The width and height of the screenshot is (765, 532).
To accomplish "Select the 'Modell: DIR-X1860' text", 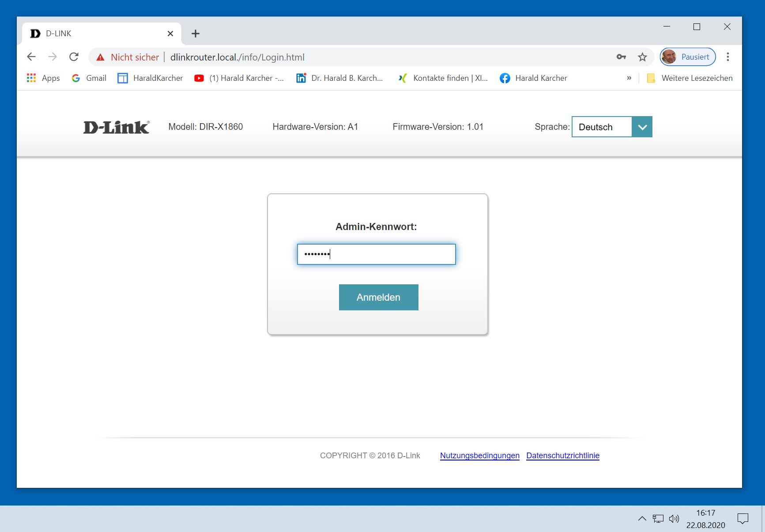I will point(206,127).
